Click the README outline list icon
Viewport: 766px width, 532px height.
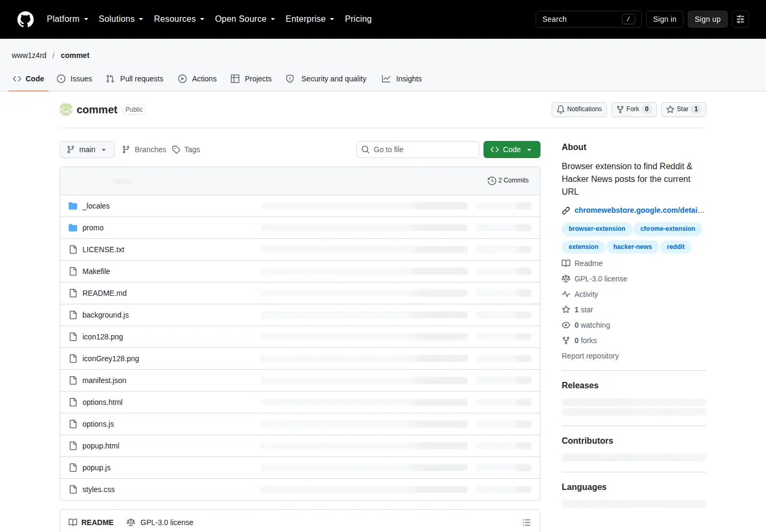click(x=527, y=522)
